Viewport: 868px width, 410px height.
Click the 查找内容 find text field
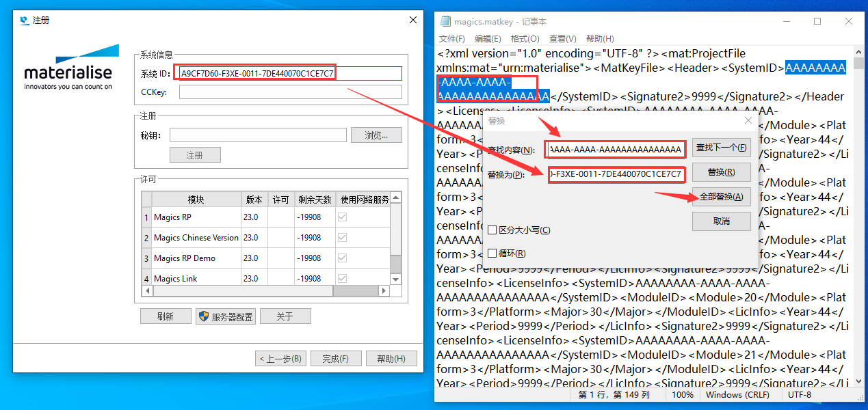click(616, 149)
